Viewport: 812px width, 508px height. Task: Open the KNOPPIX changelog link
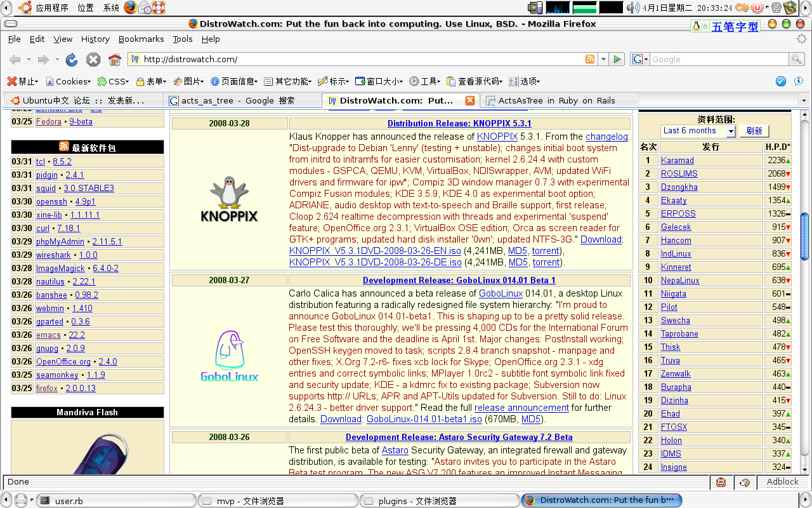tap(606, 137)
